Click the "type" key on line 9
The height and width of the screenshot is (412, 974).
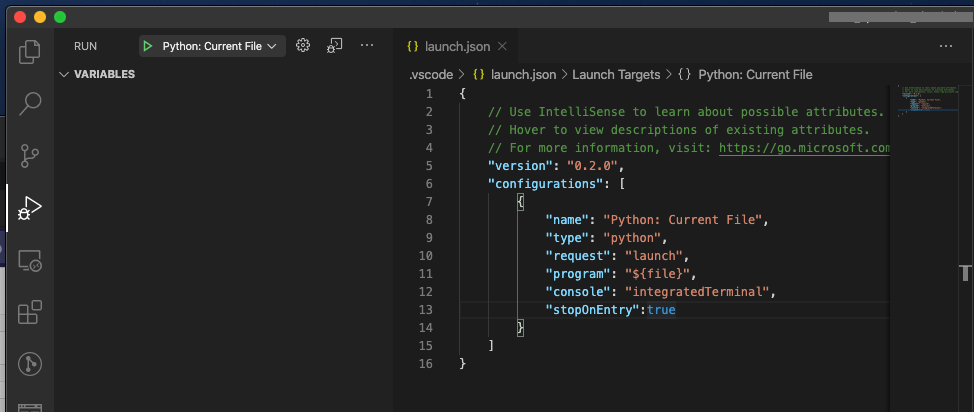click(567, 238)
